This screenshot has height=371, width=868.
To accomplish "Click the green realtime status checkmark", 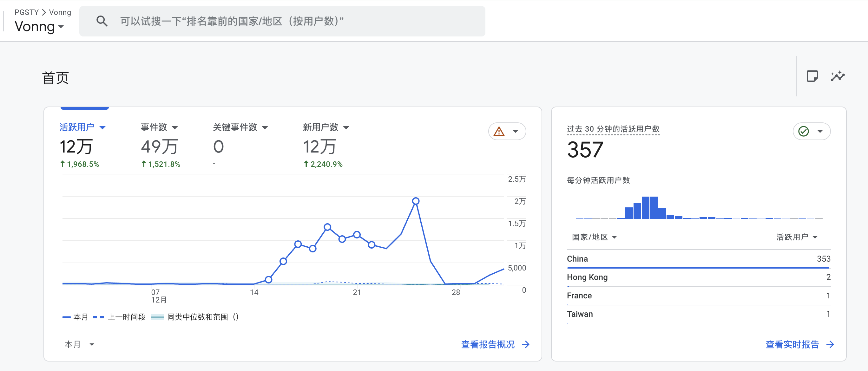I will (x=804, y=131).
